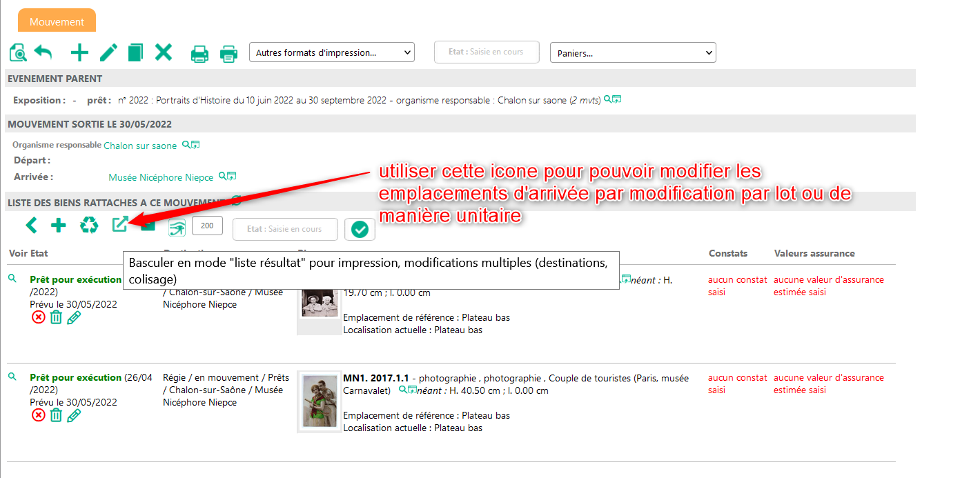The height and width of the screenshot is (478, 980).
Task: Duplicate the movement with copy icon
Action: (135, 53)
